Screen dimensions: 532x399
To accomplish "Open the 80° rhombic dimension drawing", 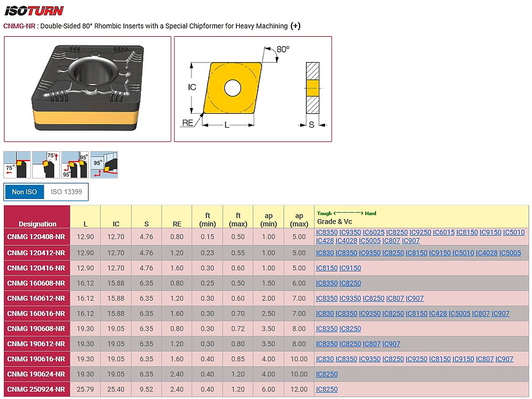I will point(252,89).
